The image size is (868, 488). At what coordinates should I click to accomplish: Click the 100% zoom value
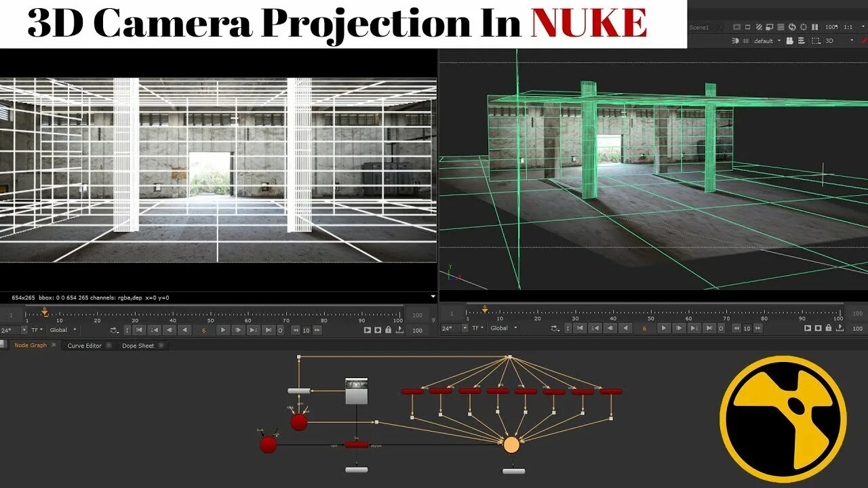[x=831, y=27]
